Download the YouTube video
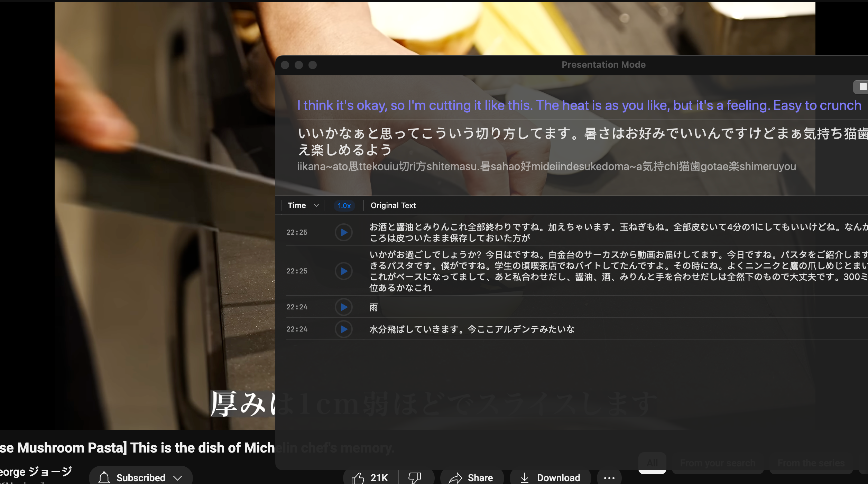The height and width of the screenshot is (484, 868). [x=551, y=478]
